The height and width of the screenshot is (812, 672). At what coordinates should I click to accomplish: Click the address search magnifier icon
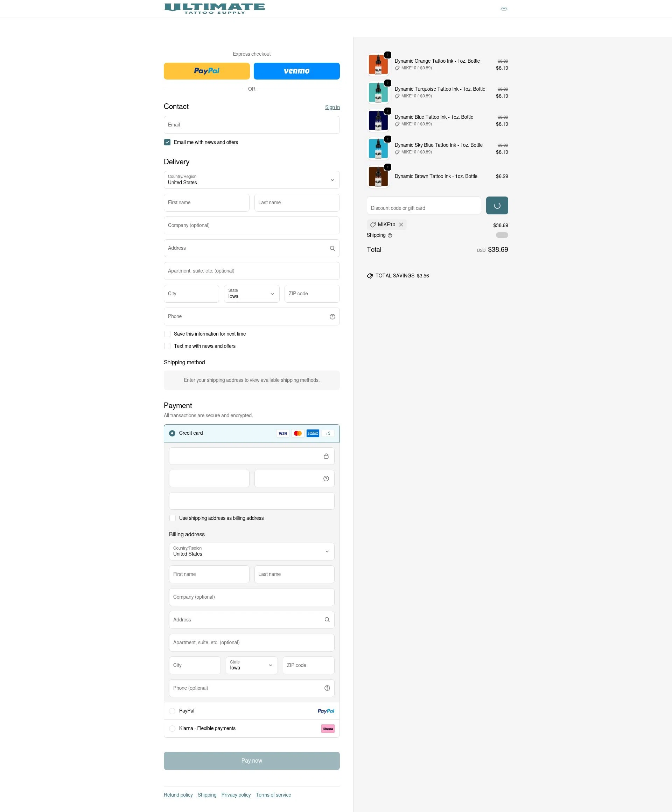332,248
